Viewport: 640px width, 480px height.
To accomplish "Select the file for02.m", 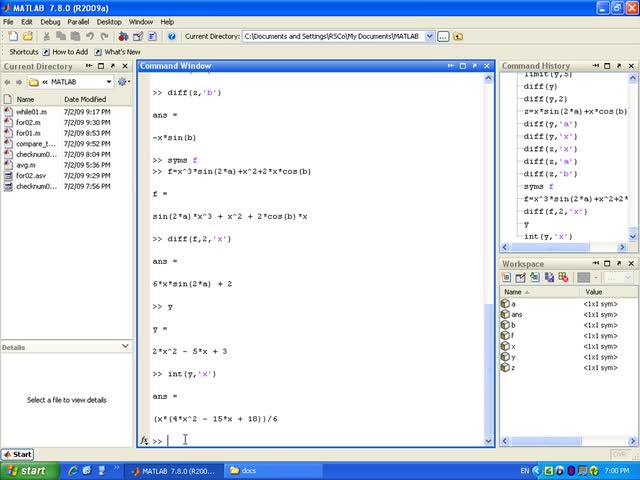I will coord(28,122).
